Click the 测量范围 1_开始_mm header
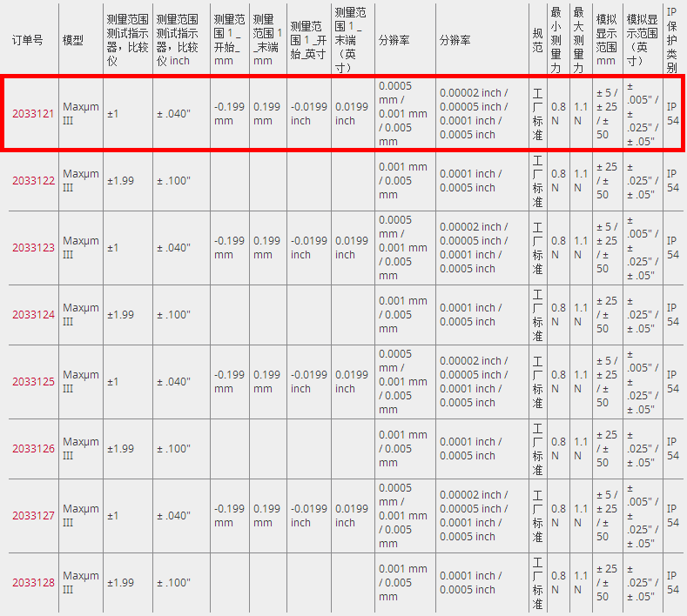 point(229,40)
